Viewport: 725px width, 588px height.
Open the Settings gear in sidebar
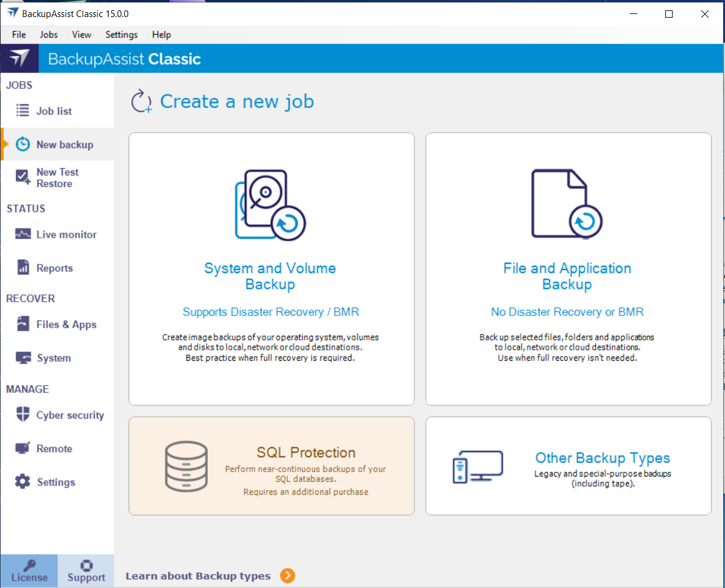click(x=23, y=482)
